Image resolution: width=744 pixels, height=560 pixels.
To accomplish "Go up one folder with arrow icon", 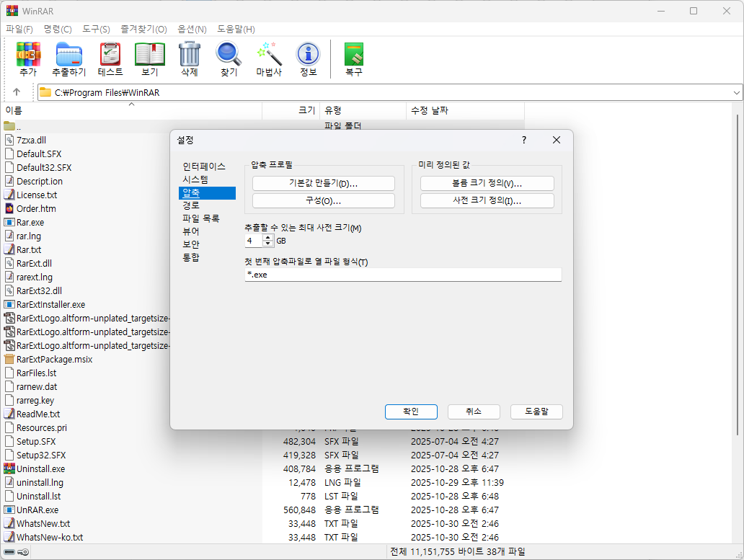I will click(x=17, y=92).
